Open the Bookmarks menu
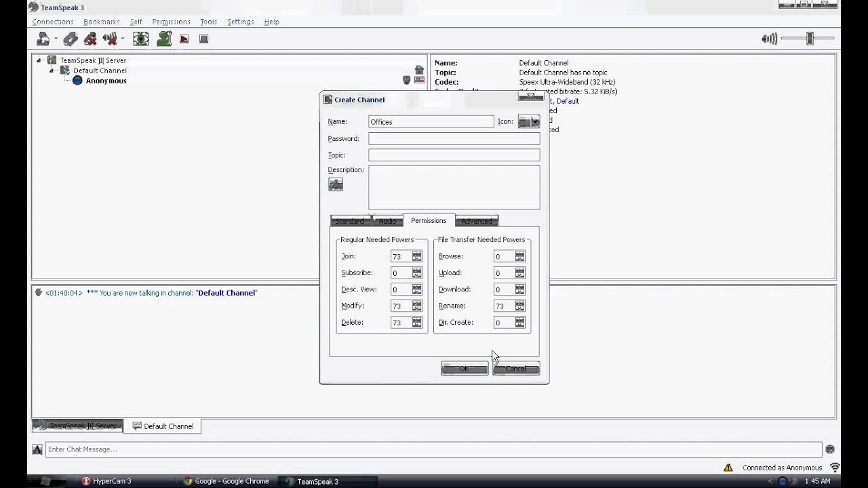 (x=102, y=22)
